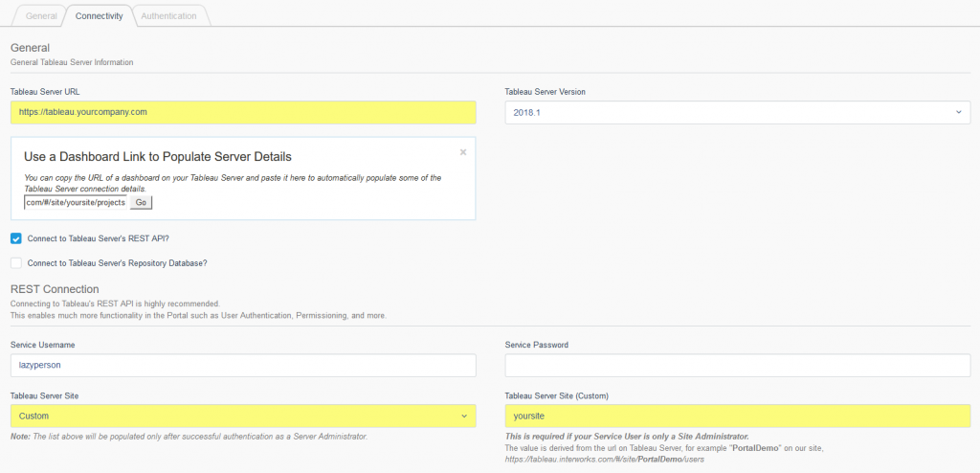Click the 'General Tableau Server Information' subtitle
The width and height of the screenshot is (980, 473).
pos(72,62)
